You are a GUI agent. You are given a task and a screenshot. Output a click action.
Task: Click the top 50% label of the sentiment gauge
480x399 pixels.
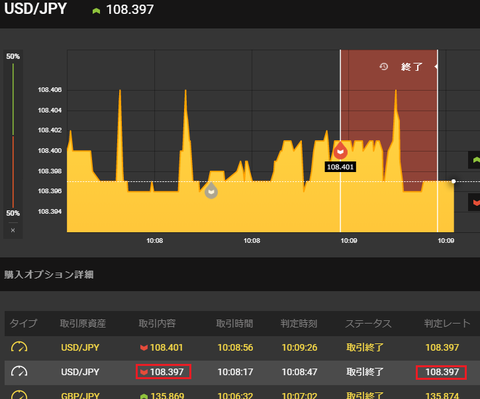pos(13,56)
